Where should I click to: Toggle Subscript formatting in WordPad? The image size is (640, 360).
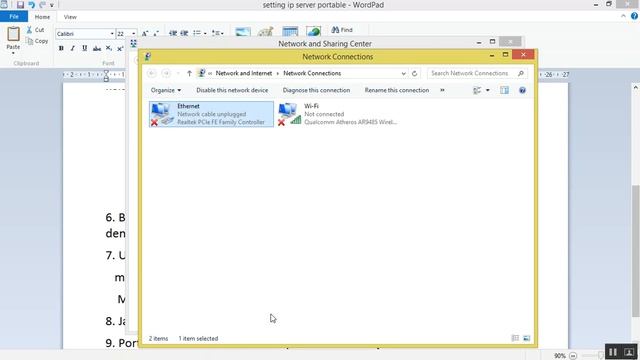[x=109, y=49]
